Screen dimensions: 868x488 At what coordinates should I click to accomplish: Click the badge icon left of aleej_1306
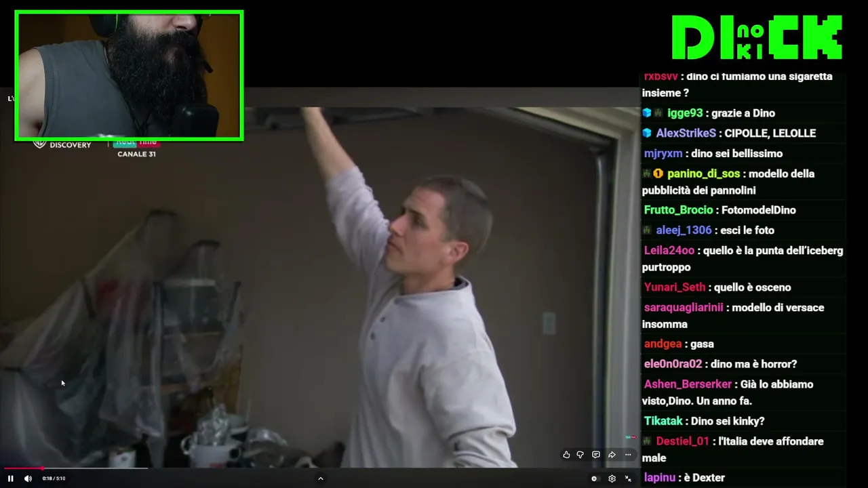coord(647,230)
